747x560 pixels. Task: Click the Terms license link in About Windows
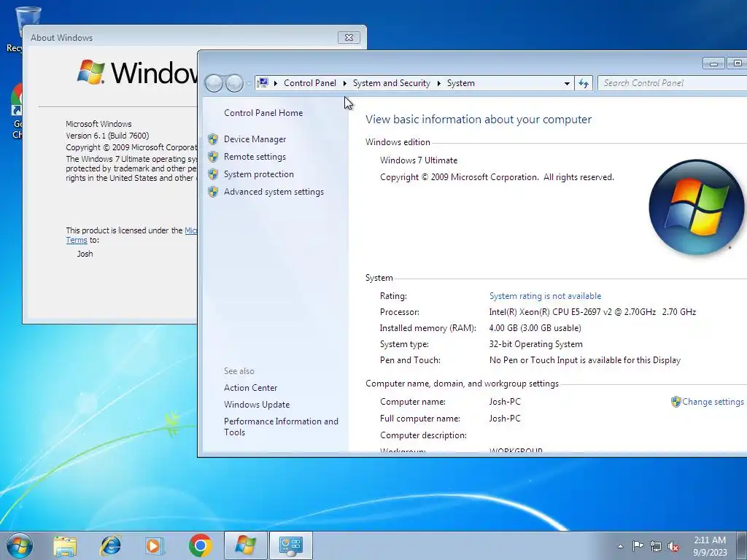76,240
